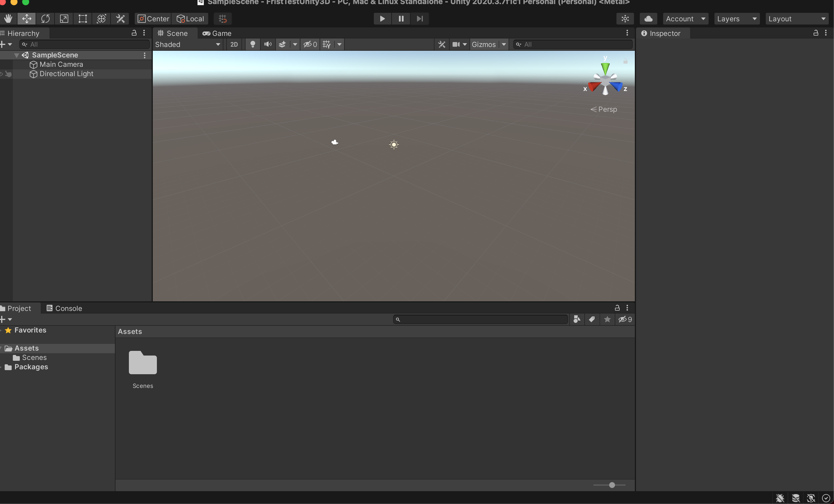Open cloud services panel
This screenshot has height=504, width=834.
pos(648,19)
